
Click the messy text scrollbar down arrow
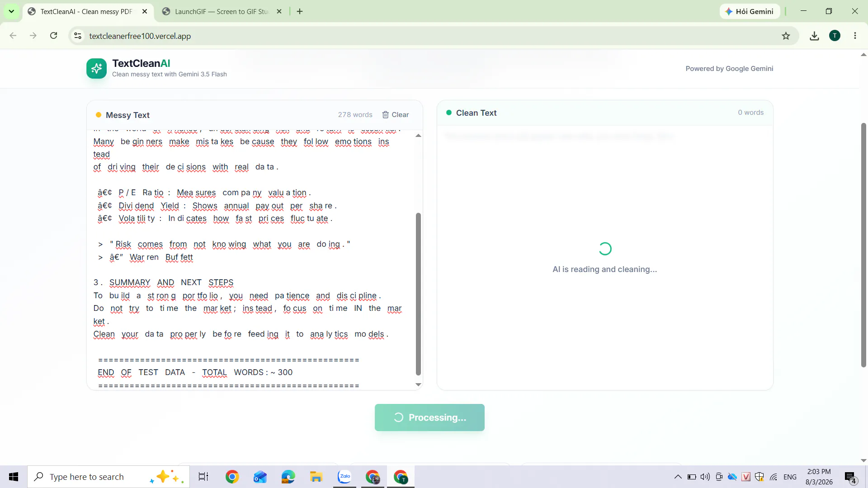(418, 385)
